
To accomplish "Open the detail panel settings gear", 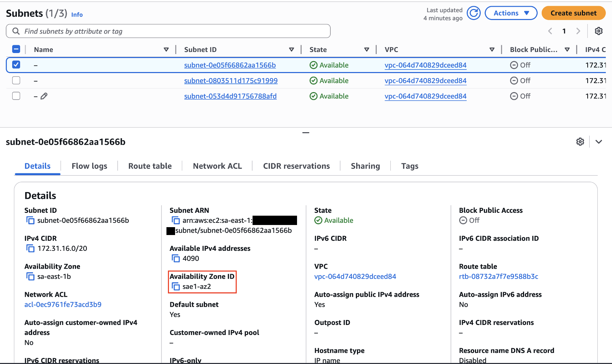I will (580, 142).
